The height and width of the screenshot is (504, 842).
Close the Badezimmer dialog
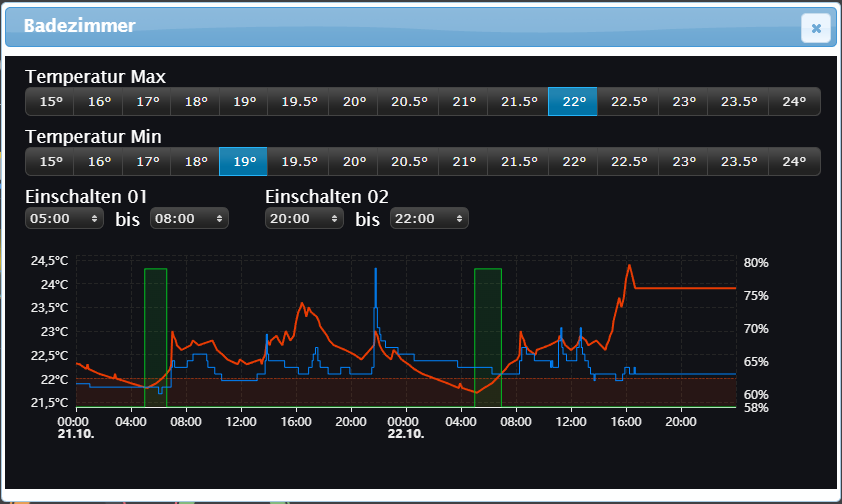(816, 27)
